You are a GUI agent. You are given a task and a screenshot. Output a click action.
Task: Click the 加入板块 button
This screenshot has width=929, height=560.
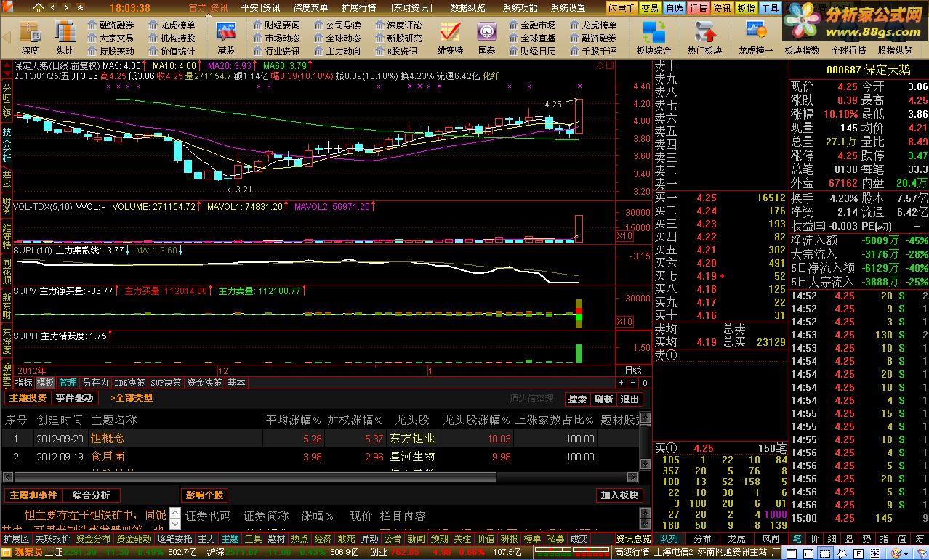tap(619, 495)
